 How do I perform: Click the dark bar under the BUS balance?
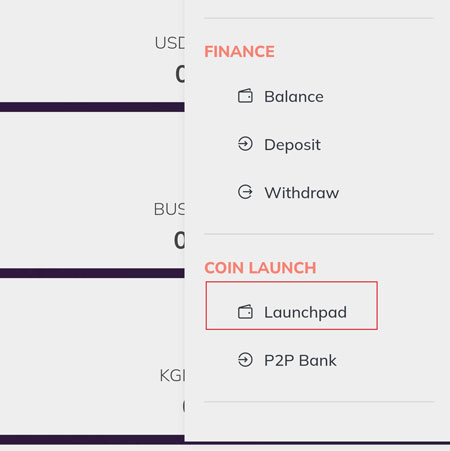(92, 273)
